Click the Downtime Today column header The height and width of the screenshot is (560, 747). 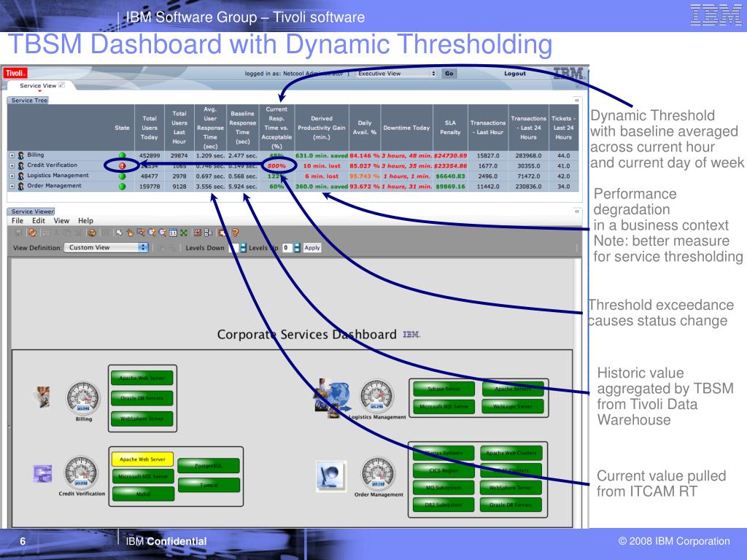(x=406, y=128)
